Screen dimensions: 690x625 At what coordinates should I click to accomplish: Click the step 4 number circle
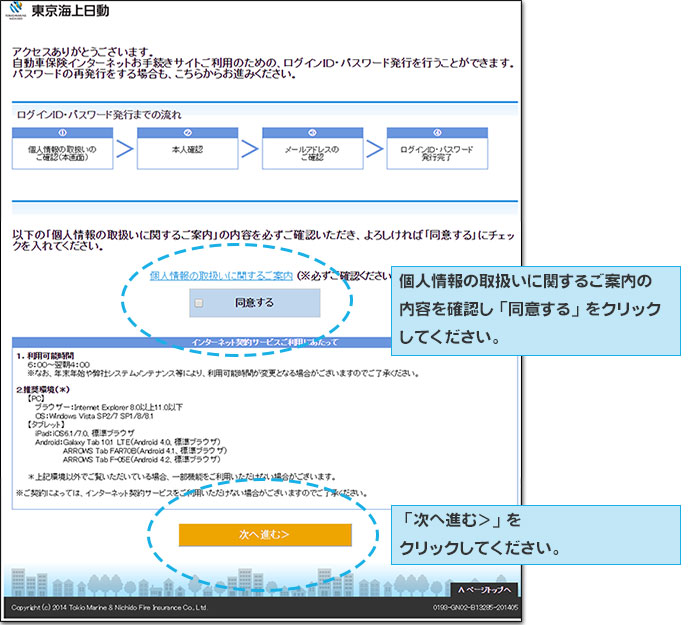437,132
